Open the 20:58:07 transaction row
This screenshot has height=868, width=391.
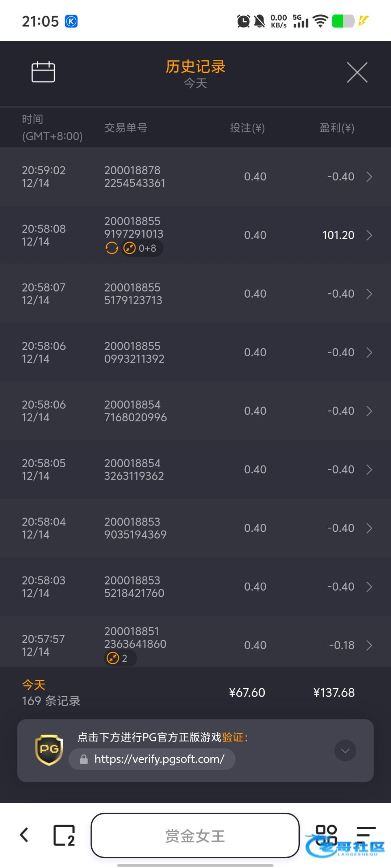coord(195,294)
